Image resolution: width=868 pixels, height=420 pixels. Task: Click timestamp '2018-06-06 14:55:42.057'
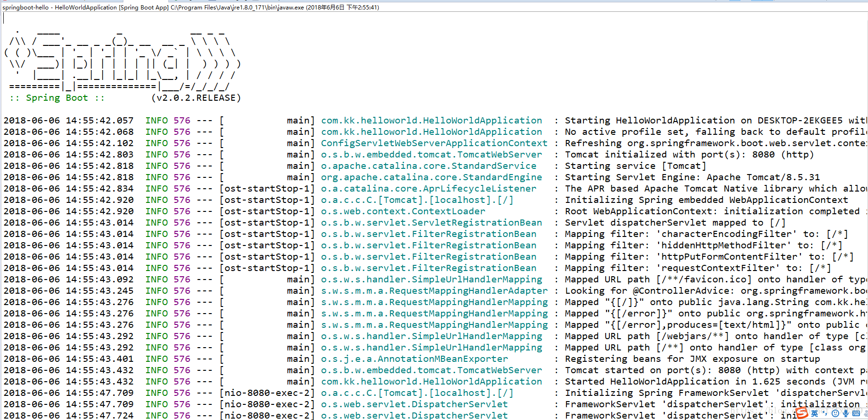69,121
